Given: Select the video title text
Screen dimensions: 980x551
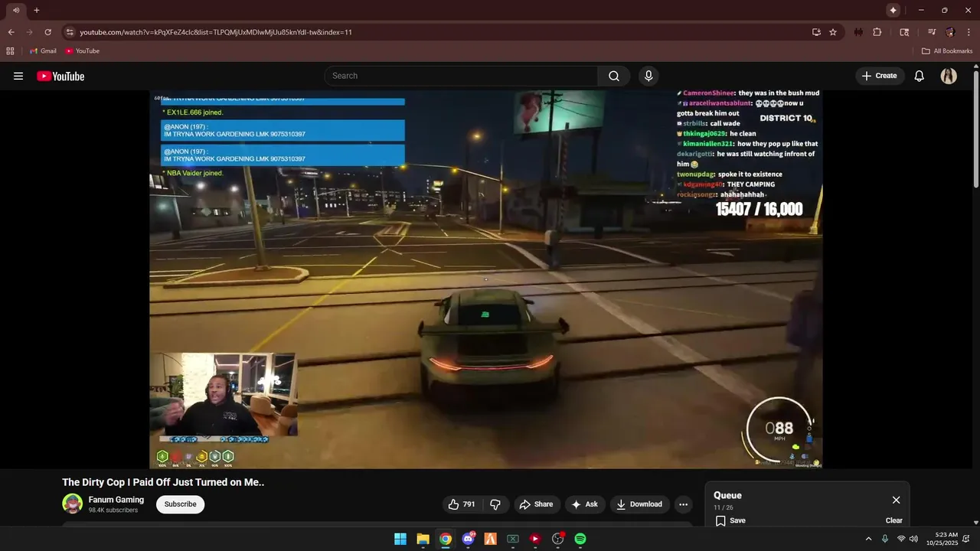Looking at the screenshot, I should [163, 482].
